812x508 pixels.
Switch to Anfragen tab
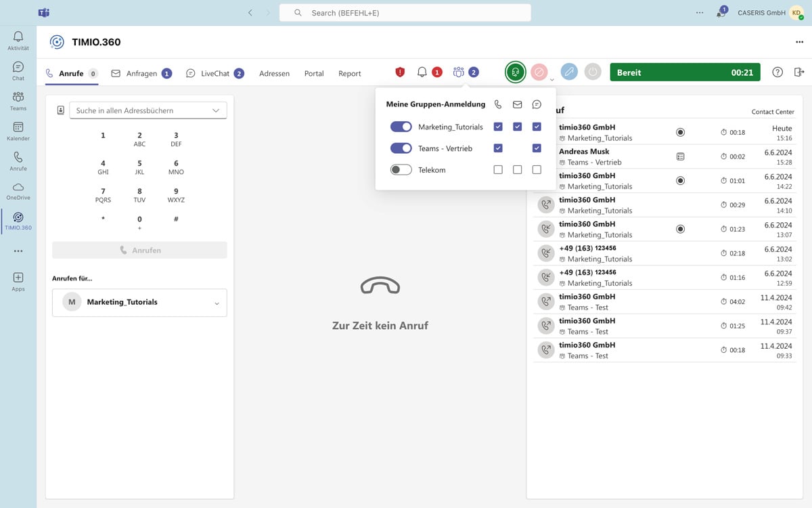pyautogui.click(x=141, y=73)
